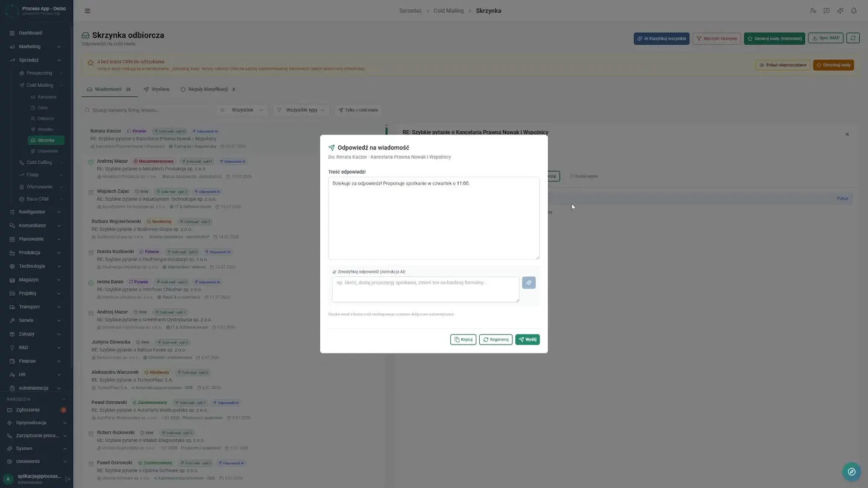Open the chat message icon in top bar
This screenshot has width=868, height=488.
click(826, 11)
